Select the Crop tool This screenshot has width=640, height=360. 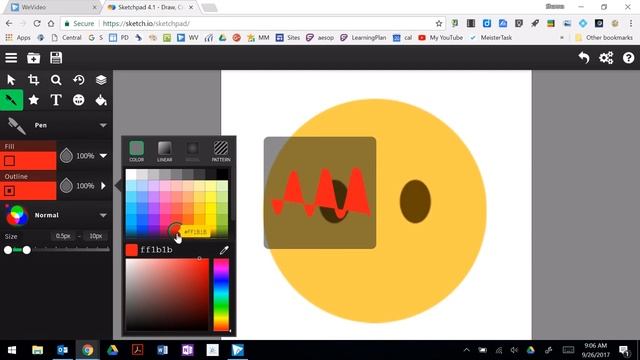tap(33, 80)
